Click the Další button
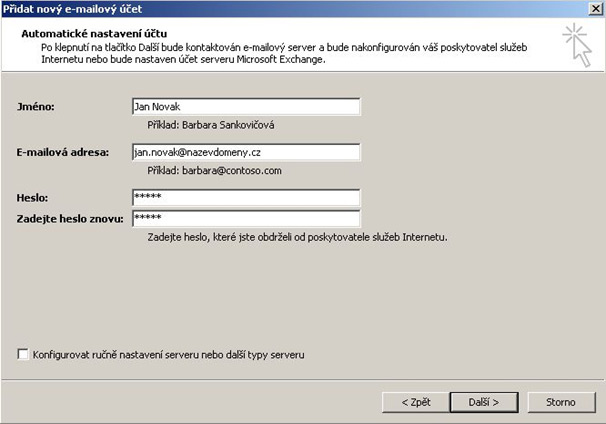Viewport: 606px width, 424px height. [484, 402]
